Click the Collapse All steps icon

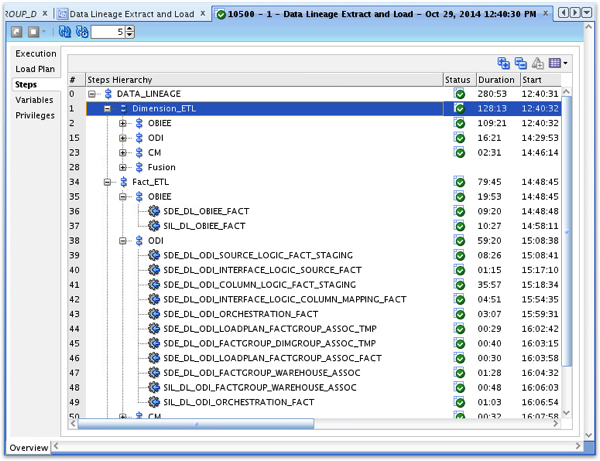click(x=520, y=63)
